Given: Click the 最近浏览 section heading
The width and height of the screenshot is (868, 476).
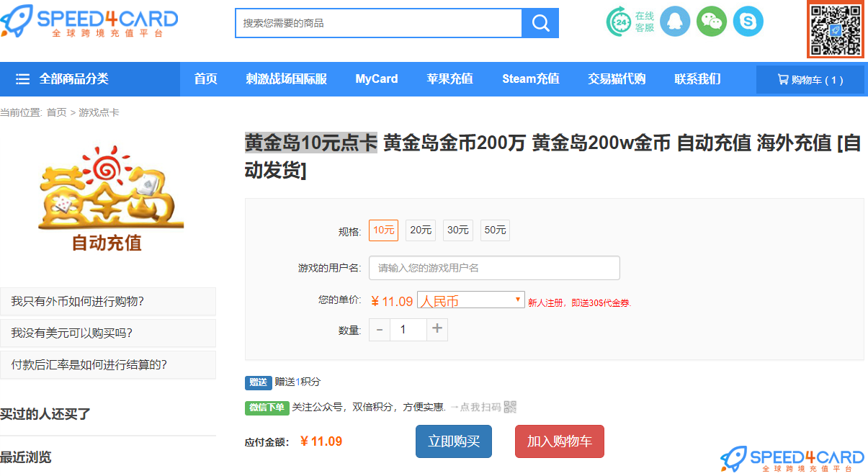Looking at the screenshot, I should pos(26,457).
